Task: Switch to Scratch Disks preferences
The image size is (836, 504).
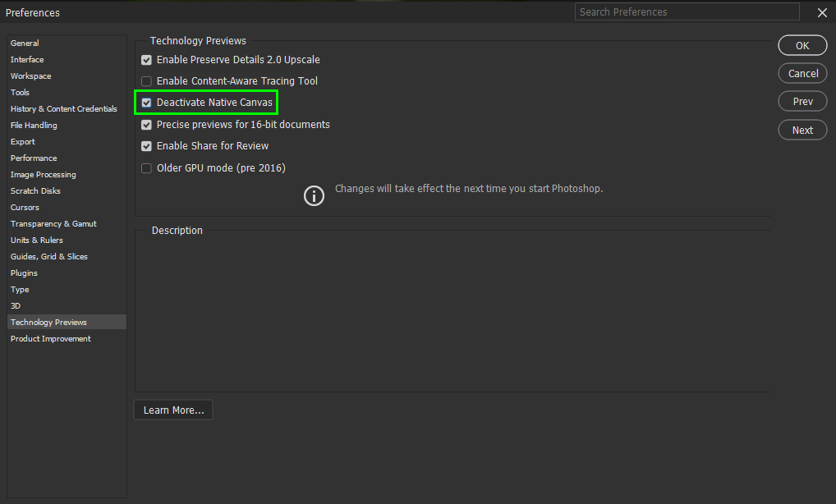Action: pyautogui.click(x=35, y=190)
